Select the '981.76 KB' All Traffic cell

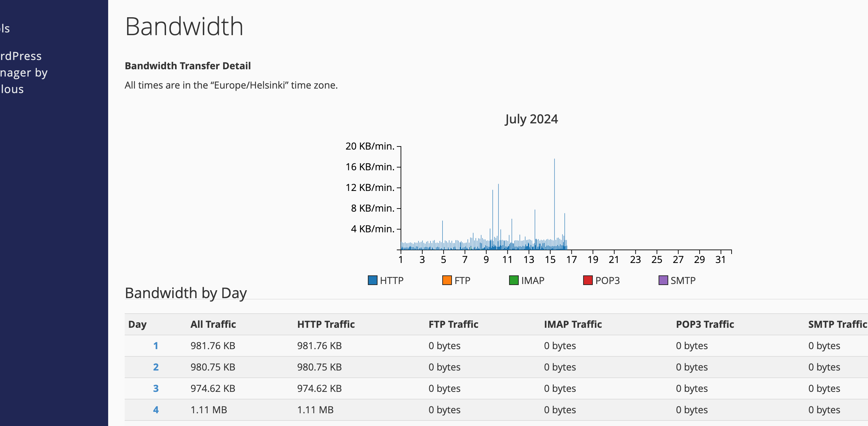pyautogui.click(x=213, y=346)
